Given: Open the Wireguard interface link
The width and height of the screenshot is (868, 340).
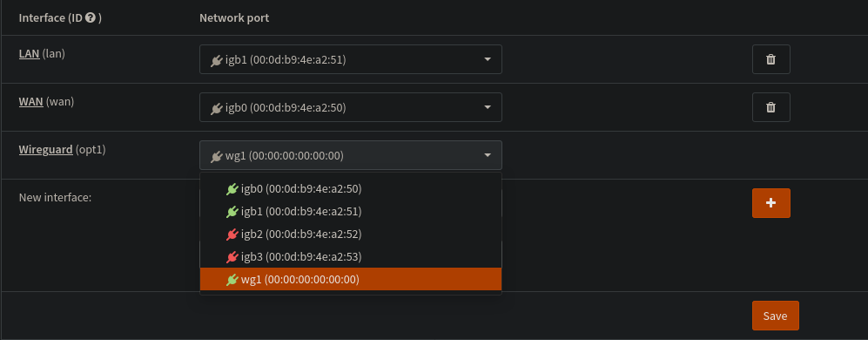Looking at the screenshot, I should click(x=46, y=150).
